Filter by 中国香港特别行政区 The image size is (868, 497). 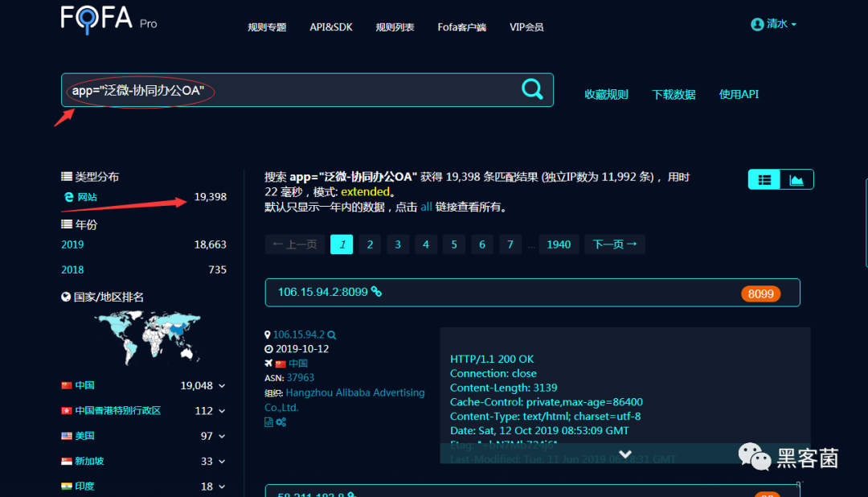click(x=118, y=411)
